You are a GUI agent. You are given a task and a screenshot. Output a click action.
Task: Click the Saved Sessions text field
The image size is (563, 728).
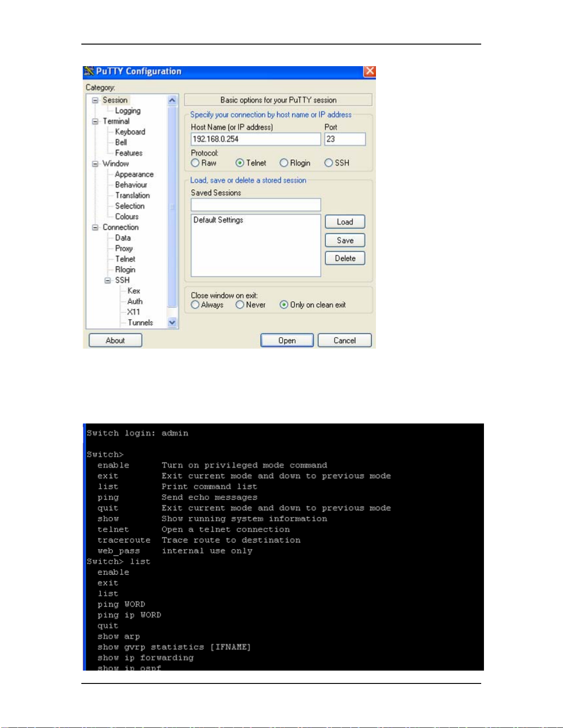coord(256,205)
